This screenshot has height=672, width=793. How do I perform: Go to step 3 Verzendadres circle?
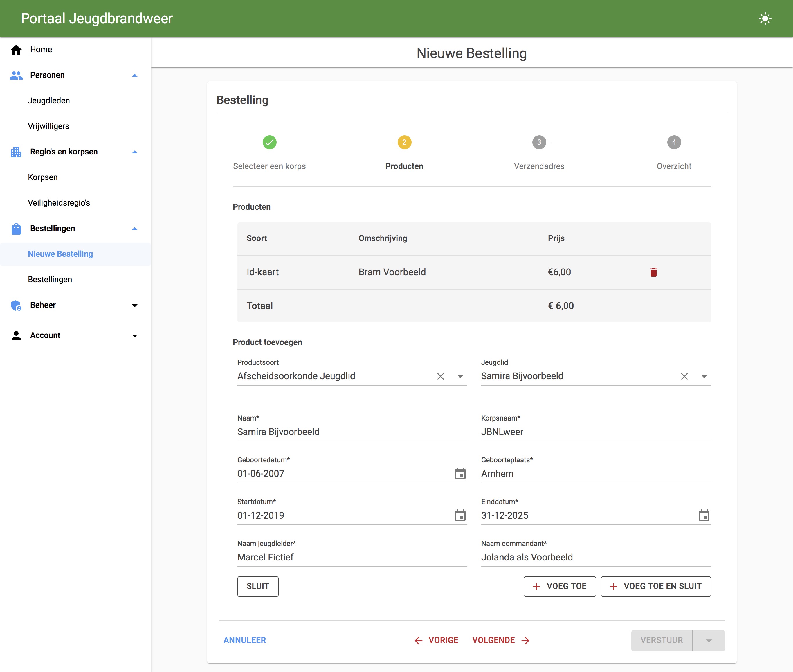(539, 143)
